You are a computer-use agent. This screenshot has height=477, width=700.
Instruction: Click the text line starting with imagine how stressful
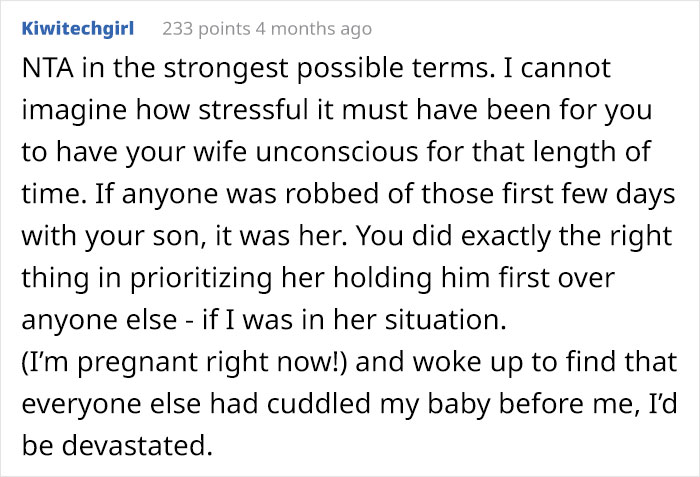pos(337,110)
